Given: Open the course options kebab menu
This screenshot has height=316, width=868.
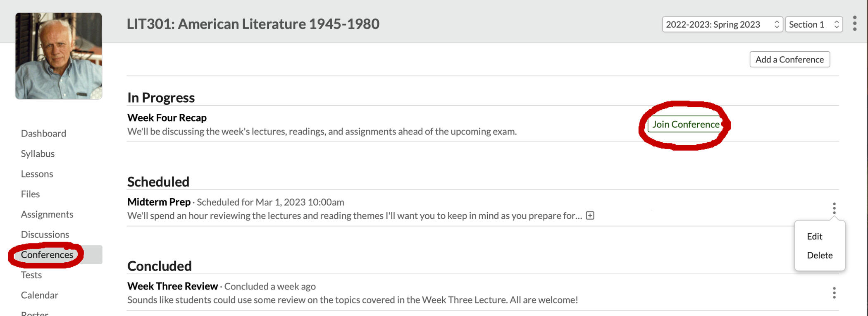Looking at the screenshot, I should point(855,24).
